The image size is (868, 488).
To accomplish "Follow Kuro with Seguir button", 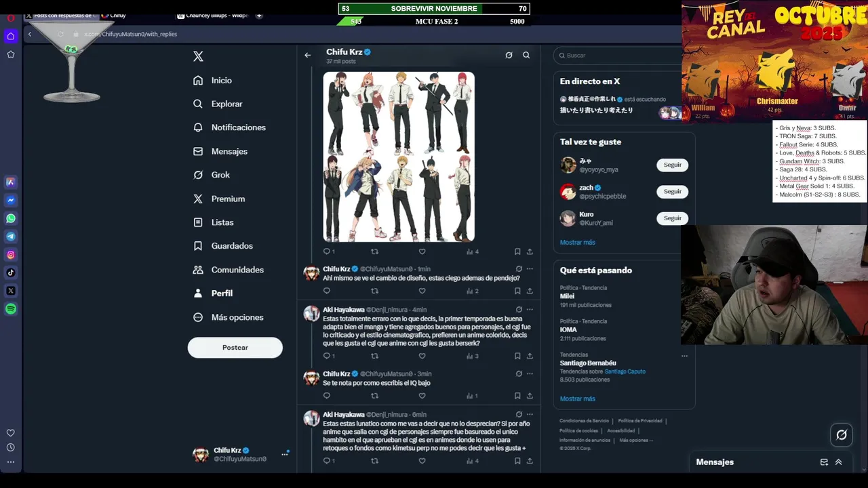I will [673, 218].
